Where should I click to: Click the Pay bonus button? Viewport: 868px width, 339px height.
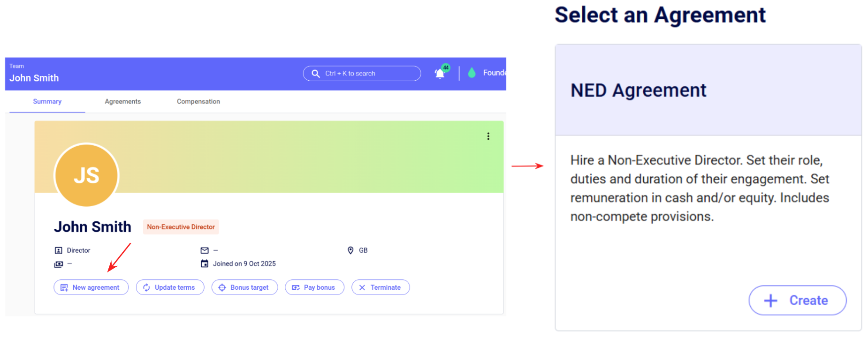click(314, 287)
